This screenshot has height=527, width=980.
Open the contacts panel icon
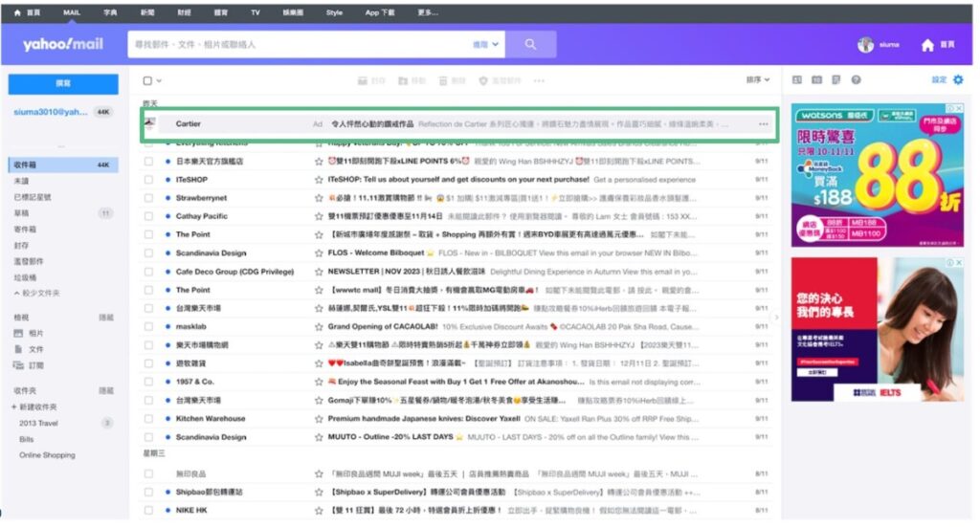point(797,80)
